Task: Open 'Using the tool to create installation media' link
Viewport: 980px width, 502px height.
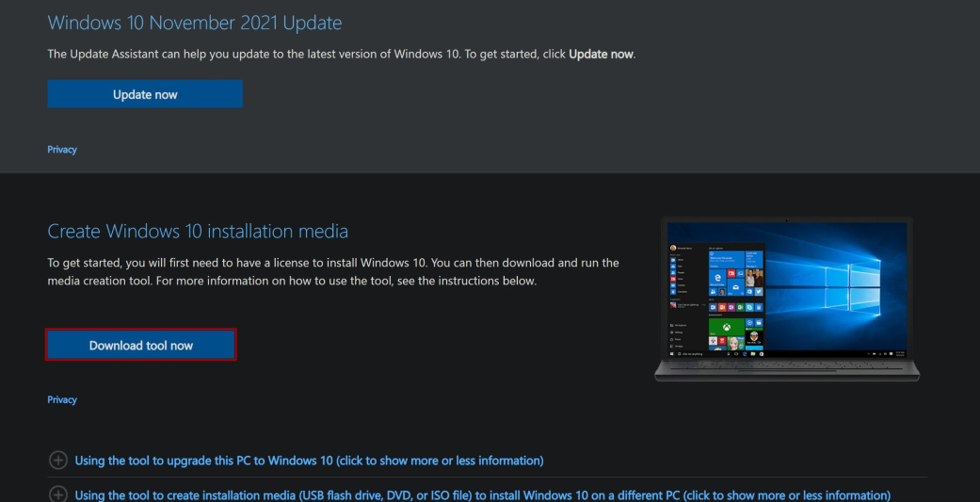Action: click(483, 495)
